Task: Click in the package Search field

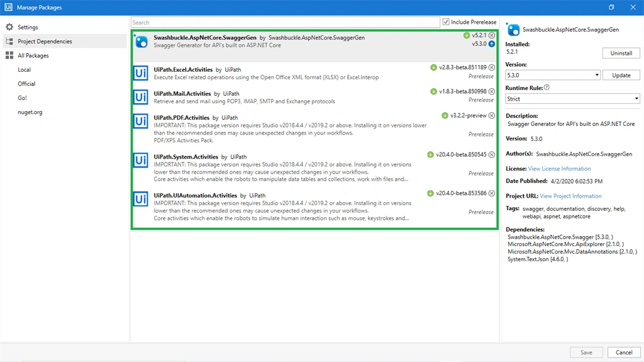Action: tap(286, 22)
